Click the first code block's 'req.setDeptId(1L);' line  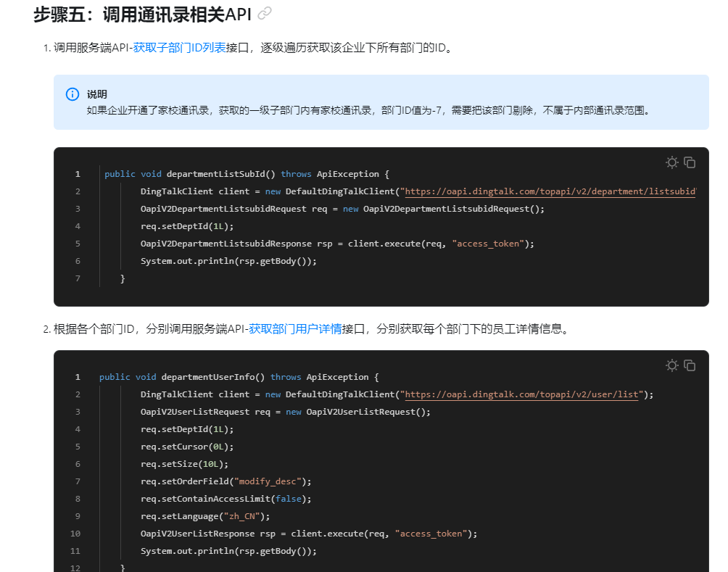point(187,226)
